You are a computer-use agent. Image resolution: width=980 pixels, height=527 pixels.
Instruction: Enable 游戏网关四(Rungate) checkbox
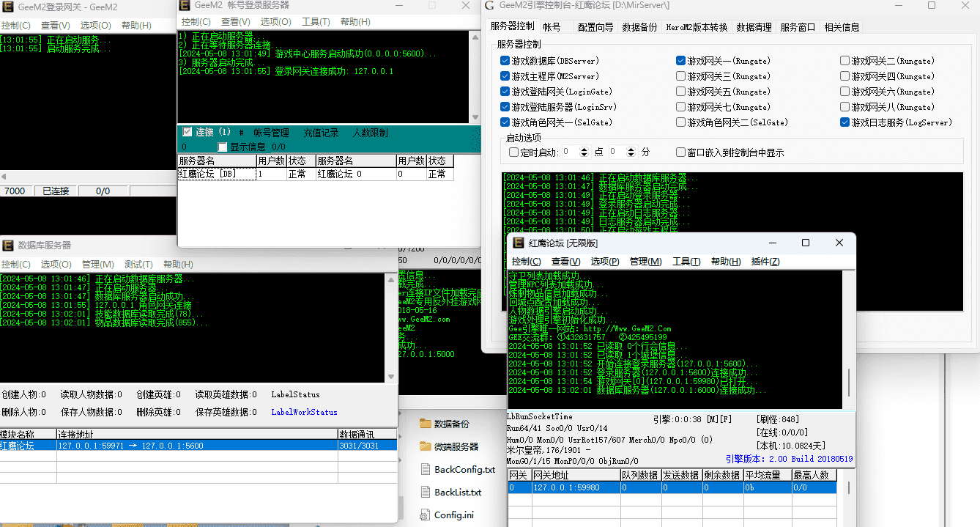844,76
